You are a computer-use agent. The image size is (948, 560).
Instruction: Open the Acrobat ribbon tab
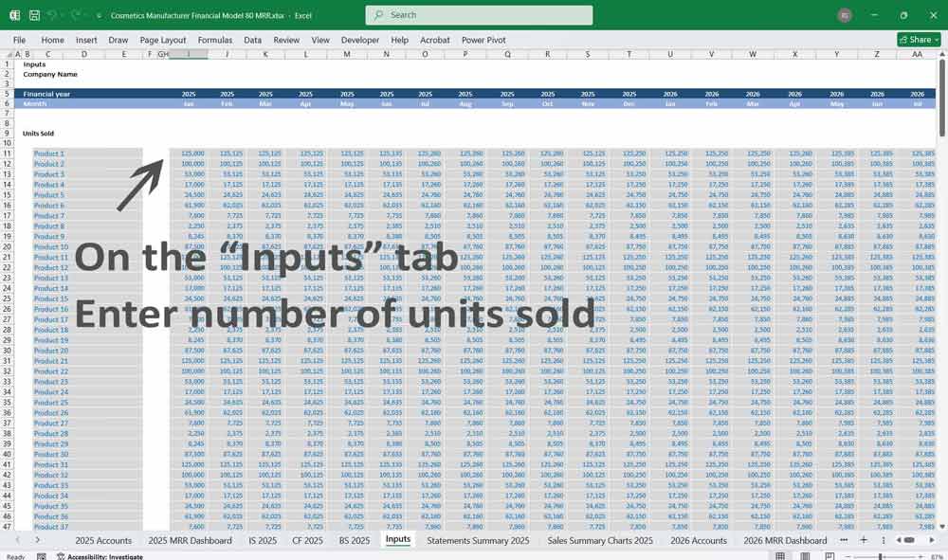coord(435,40)
